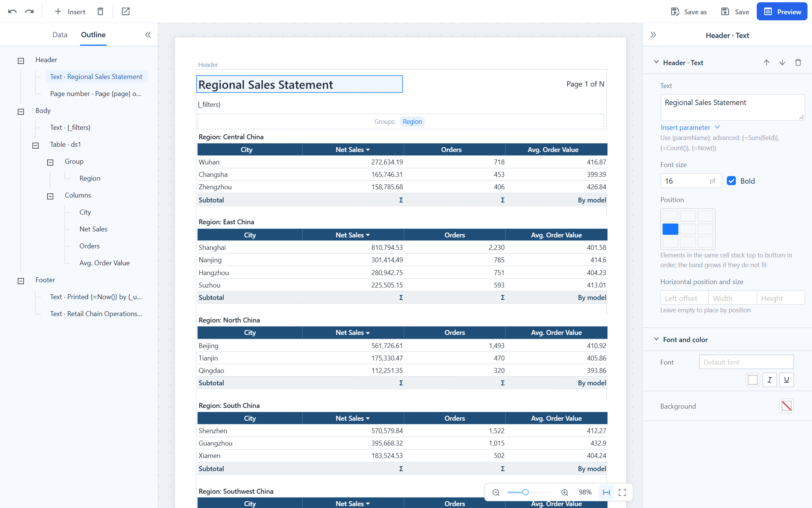Delete the selection with the toolbar trash icon
This screenshot has height=508, width=812.
[x=100, y=12]
